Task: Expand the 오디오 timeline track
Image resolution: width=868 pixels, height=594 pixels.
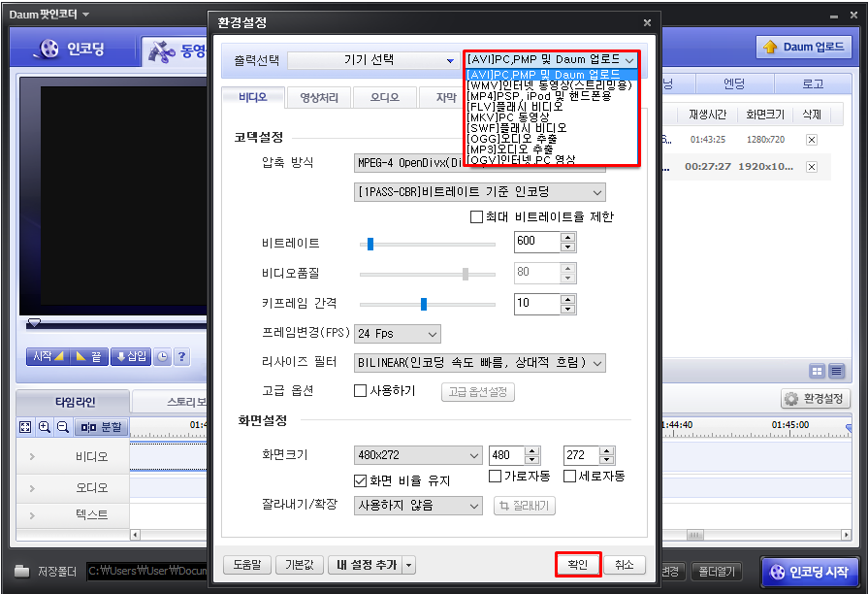Action: (32, 489)
